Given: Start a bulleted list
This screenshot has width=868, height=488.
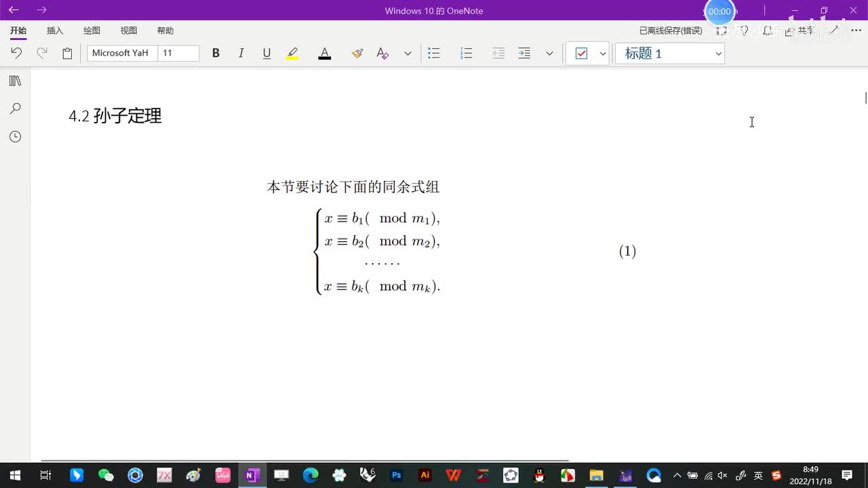Looking at the screenshot, I should click(x=434, y=53).
